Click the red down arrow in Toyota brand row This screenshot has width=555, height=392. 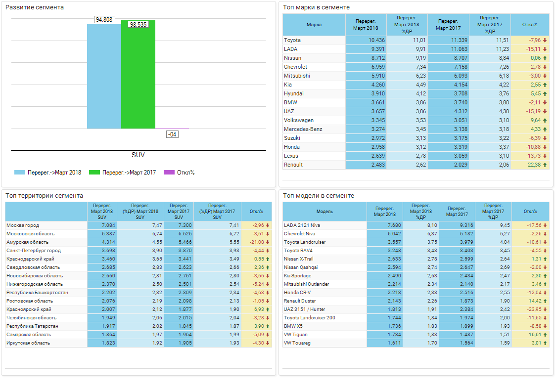(x=545, y=41)
